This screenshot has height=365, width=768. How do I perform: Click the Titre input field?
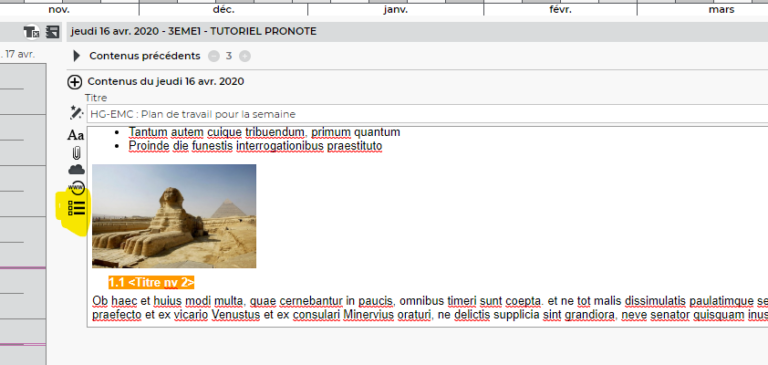coord(427,114)
